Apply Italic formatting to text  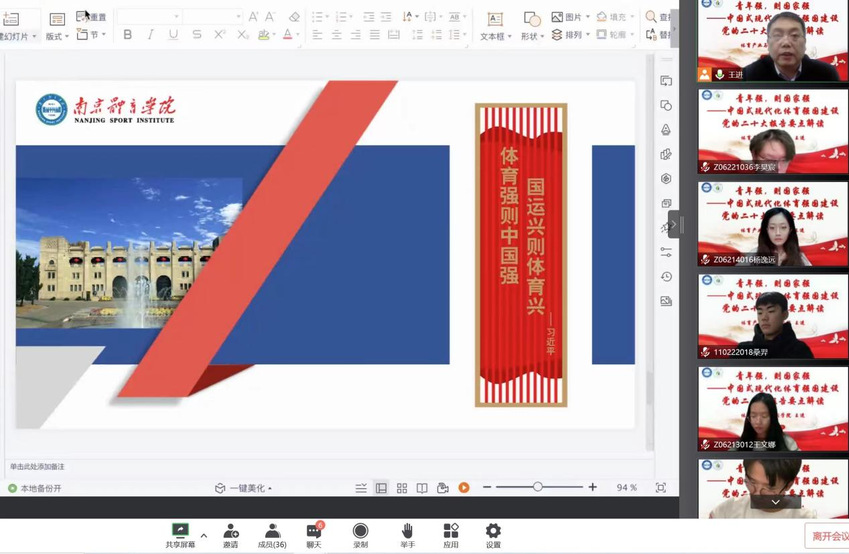[x=150, y=35]
